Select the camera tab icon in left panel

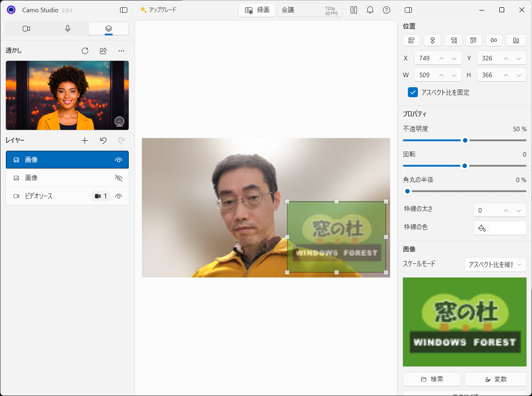click(26, 28)
